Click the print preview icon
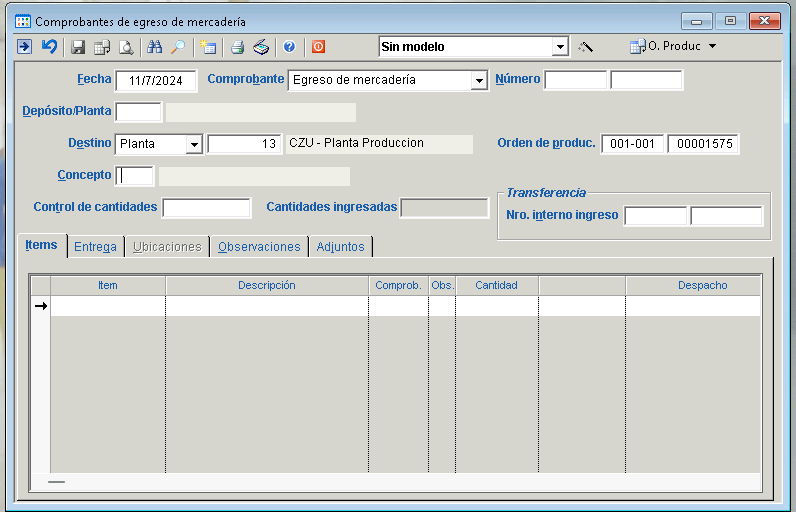The image size is (796, 512). click(126, 47)
